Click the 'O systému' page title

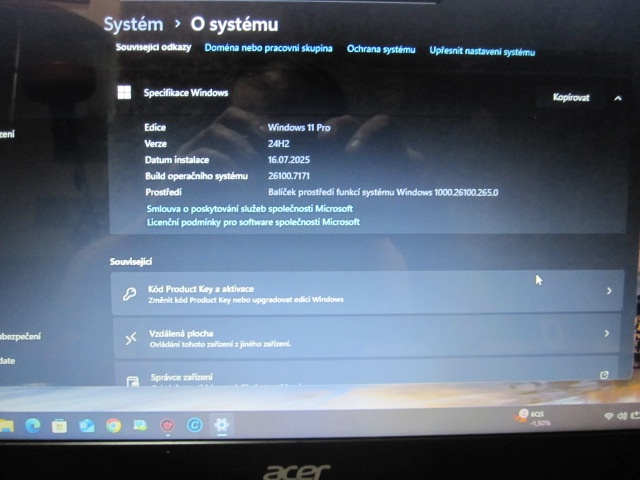[234, 24]
